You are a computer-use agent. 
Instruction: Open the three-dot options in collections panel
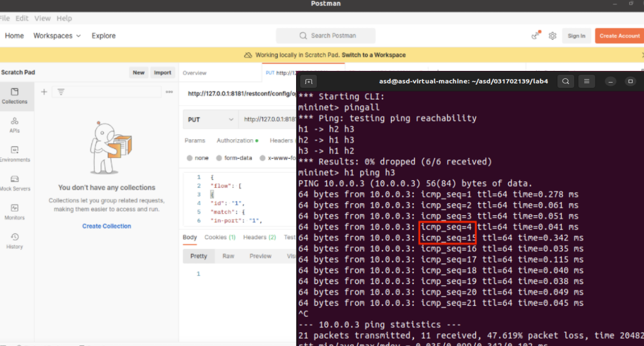coord(169,92)
